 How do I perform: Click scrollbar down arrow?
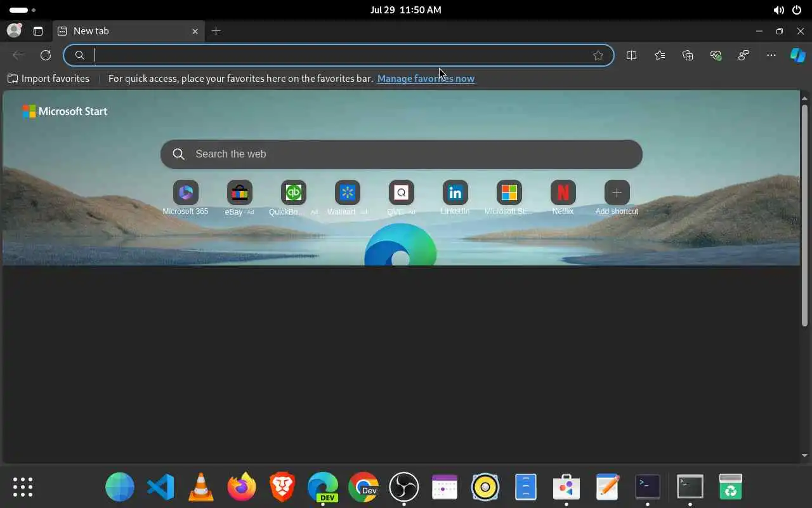coord(804,455)
